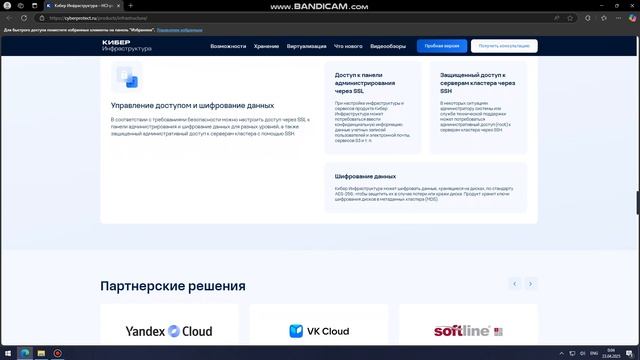Open a new browser tab
This screenshot has width=640, height=360.
[131, 6]
